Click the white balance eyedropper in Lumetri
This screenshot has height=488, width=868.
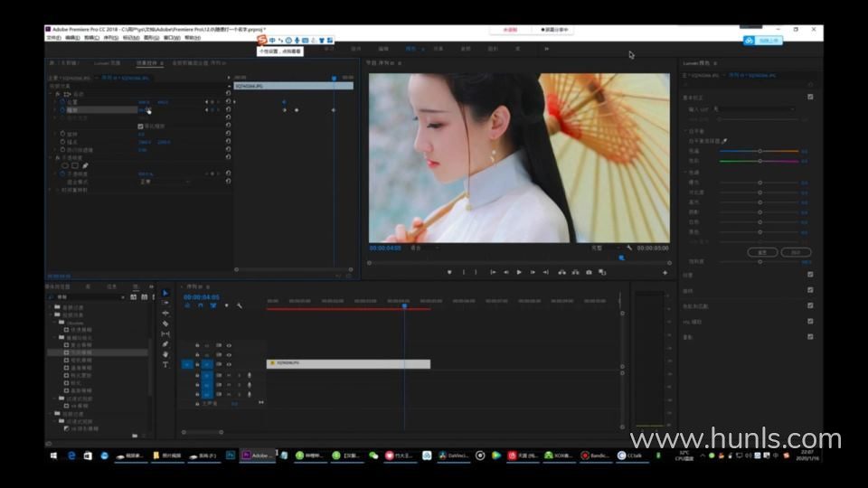[x=724, y=141]
